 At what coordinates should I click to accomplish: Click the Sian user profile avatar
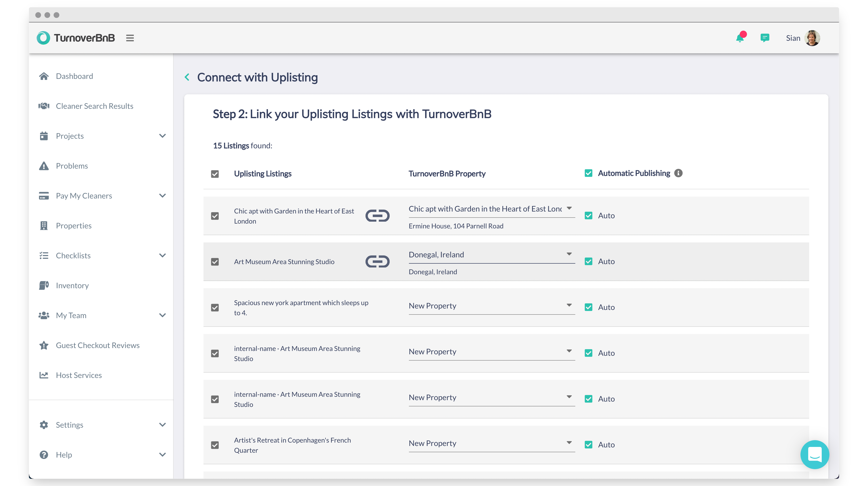[x=812, y=38]
